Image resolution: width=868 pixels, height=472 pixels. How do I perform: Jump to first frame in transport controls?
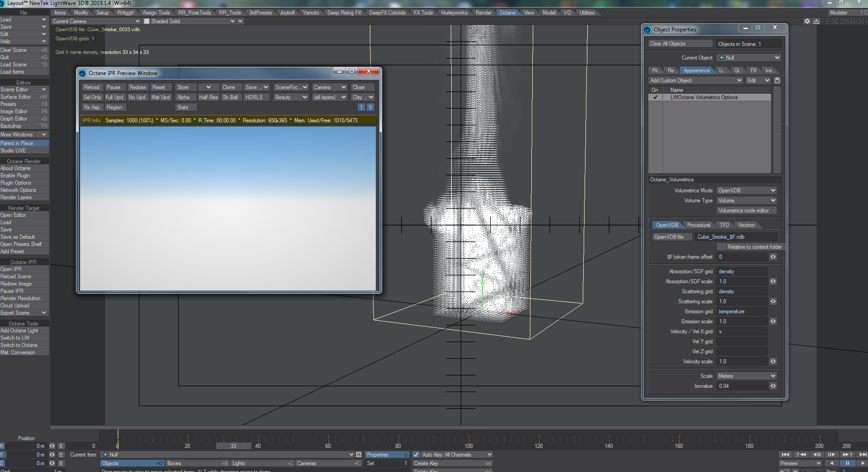pos(785,455)
